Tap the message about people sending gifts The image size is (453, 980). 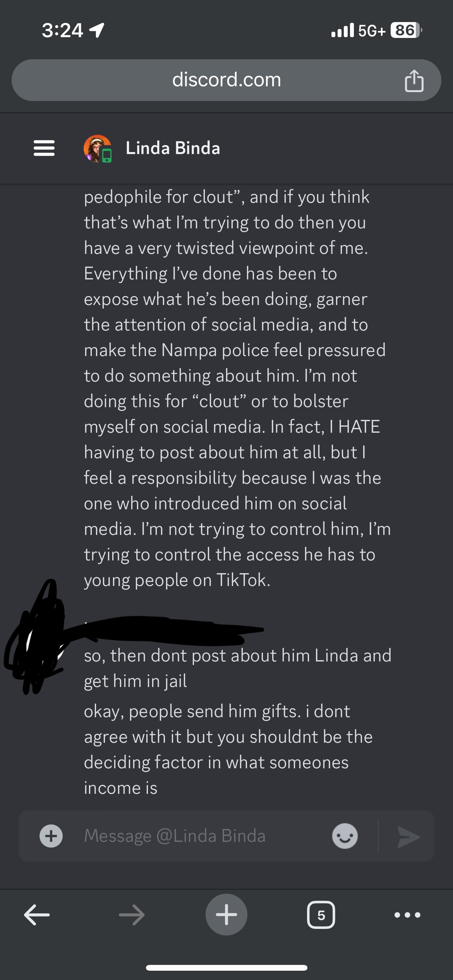pos(228,749)
